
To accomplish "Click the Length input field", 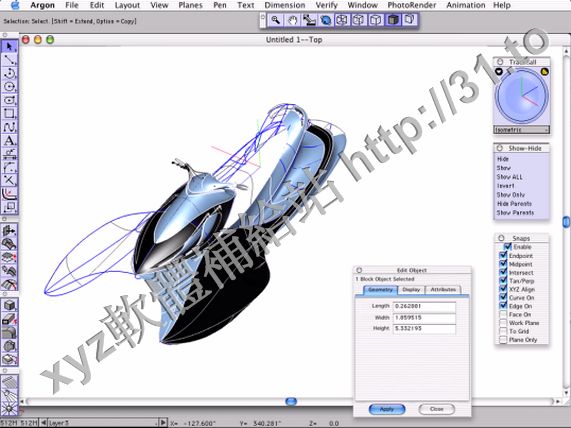I will pos(424,306).
